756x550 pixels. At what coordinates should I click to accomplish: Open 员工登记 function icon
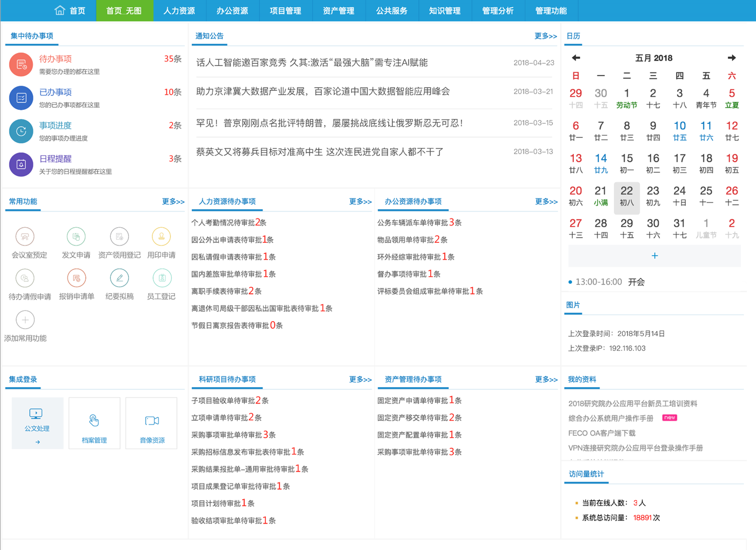(x=161, y=278)
